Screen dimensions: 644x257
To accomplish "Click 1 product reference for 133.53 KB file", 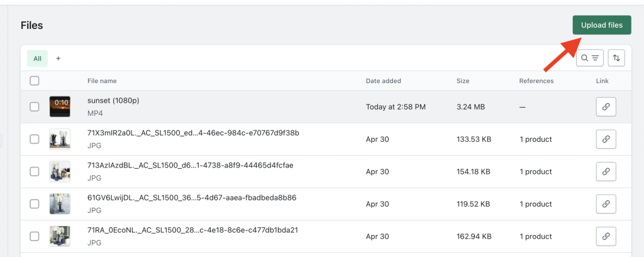I will point(536,139).
